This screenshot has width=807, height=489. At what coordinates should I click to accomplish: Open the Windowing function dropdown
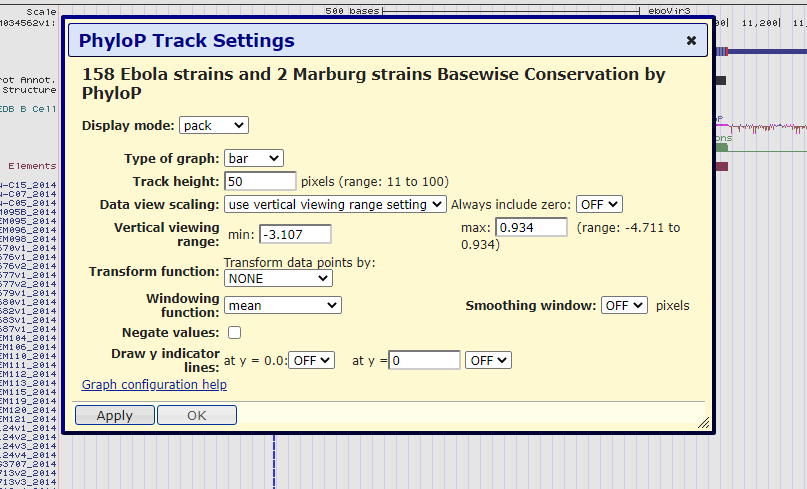[x=282, y=305]
